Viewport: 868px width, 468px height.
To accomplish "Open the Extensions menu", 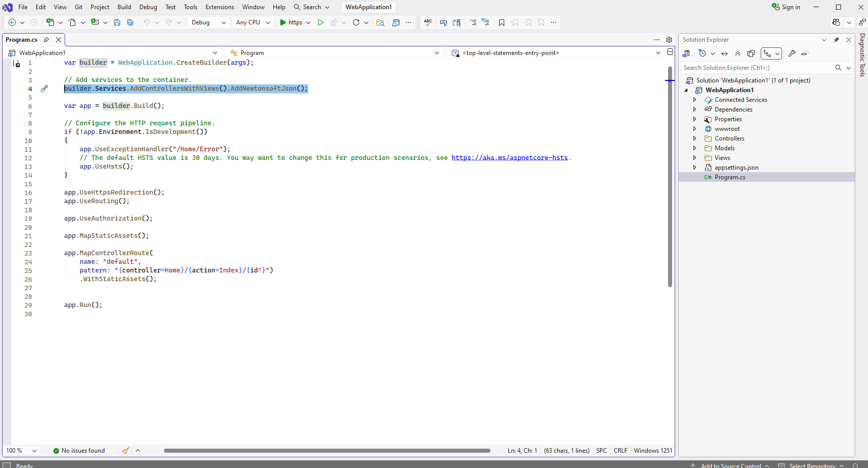I will 220,7.
